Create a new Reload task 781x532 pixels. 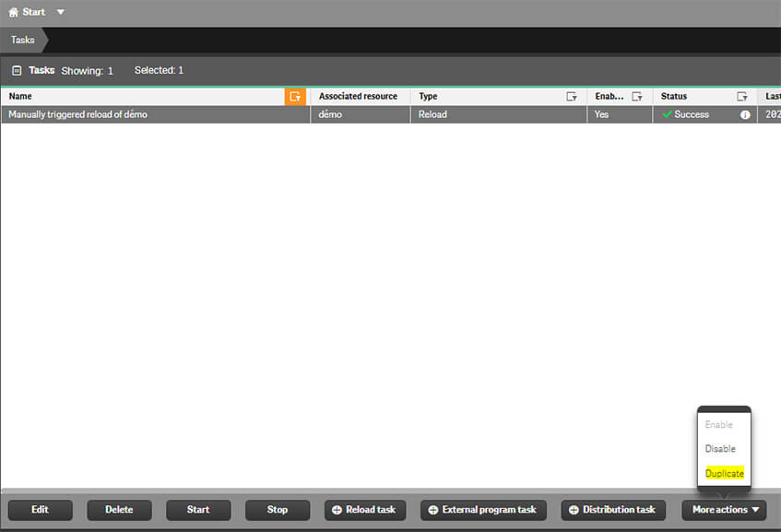click(365, 510)
